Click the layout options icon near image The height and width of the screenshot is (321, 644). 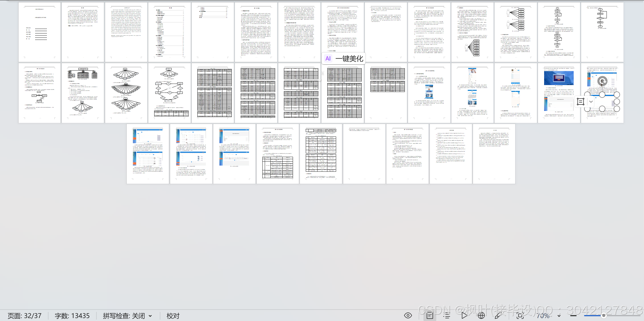pyautogui.click(x=581, y=102)
